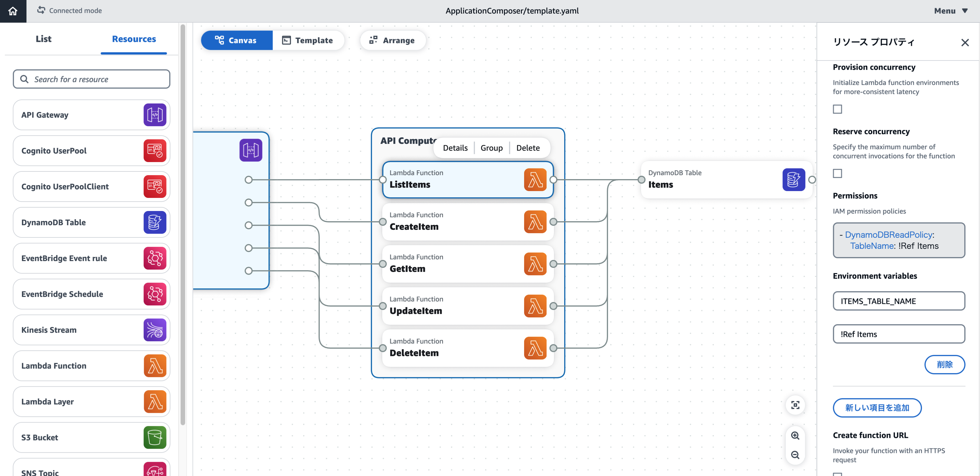
Task: Click the S3 Bucket resource label
Action: point(40,438)
